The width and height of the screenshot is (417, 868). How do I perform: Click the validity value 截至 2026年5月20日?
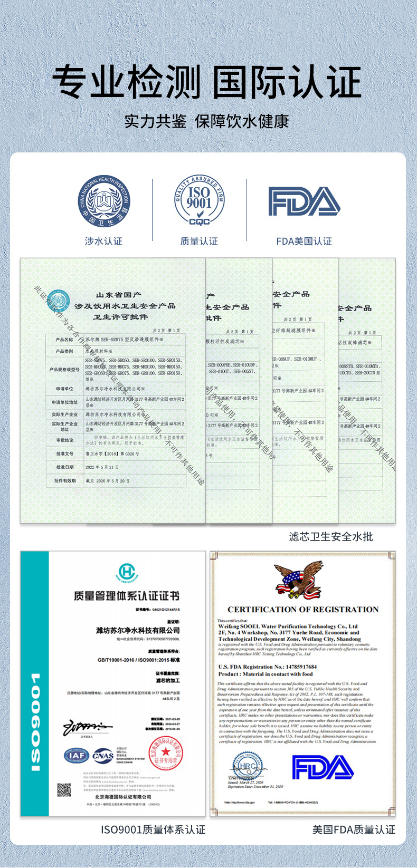pos(108,481)
